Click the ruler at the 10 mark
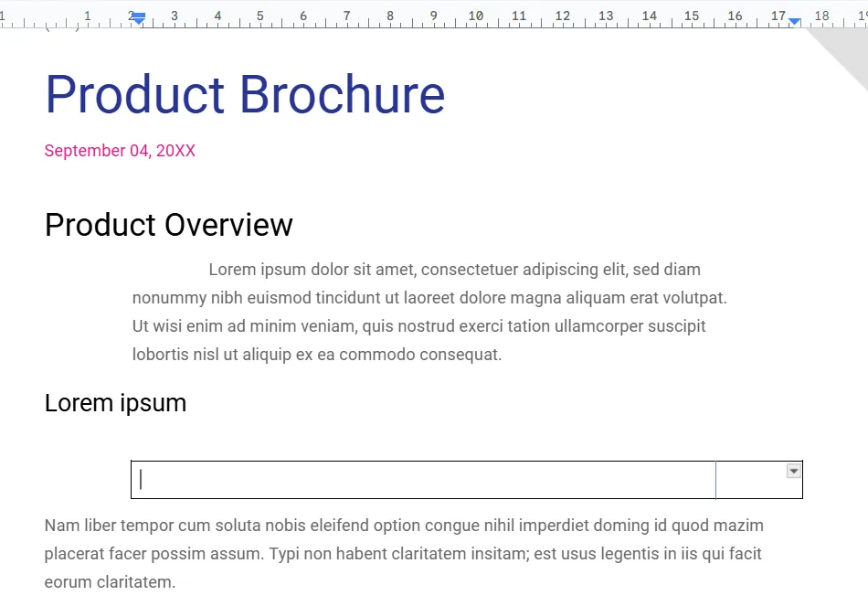The image size is (868, 606). [x=475, y=16]
